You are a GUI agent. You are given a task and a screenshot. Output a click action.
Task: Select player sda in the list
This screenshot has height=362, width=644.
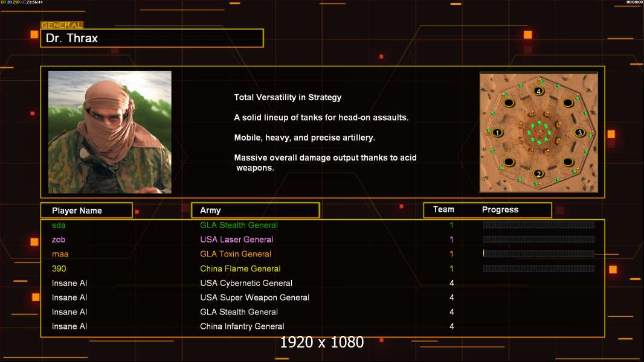click(59, 225)
